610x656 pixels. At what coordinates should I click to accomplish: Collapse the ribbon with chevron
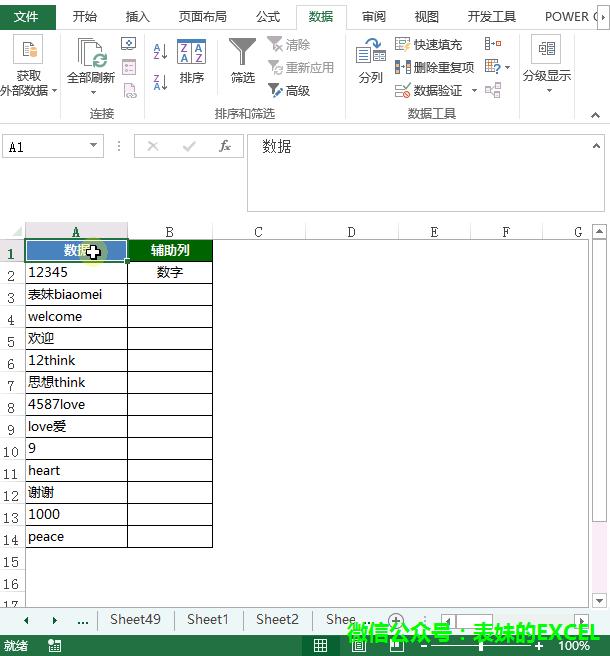595,115
